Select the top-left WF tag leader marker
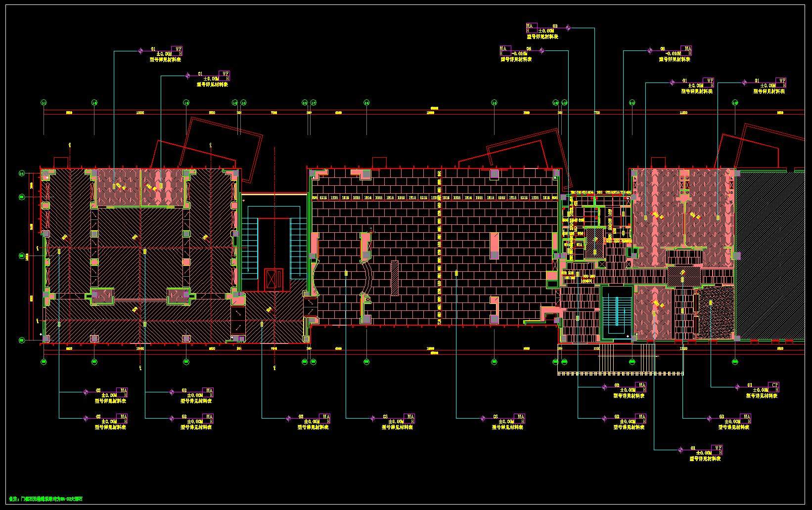 click(140, 50)
